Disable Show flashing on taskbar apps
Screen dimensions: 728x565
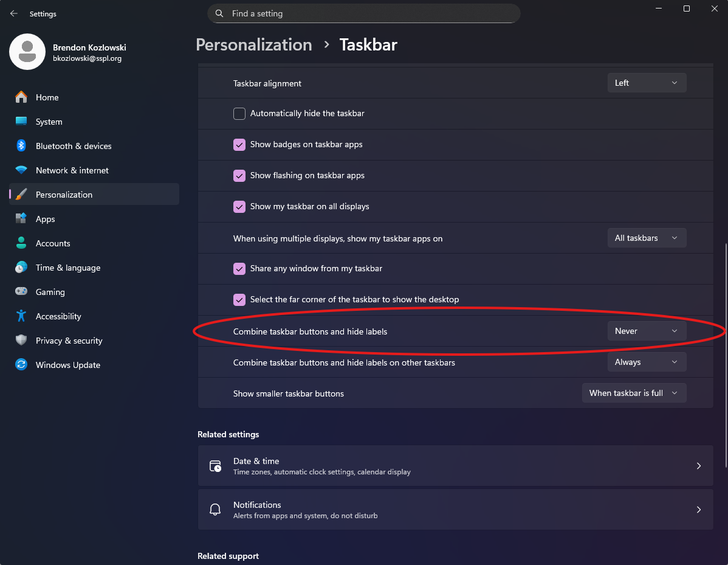tap(239, 176)
